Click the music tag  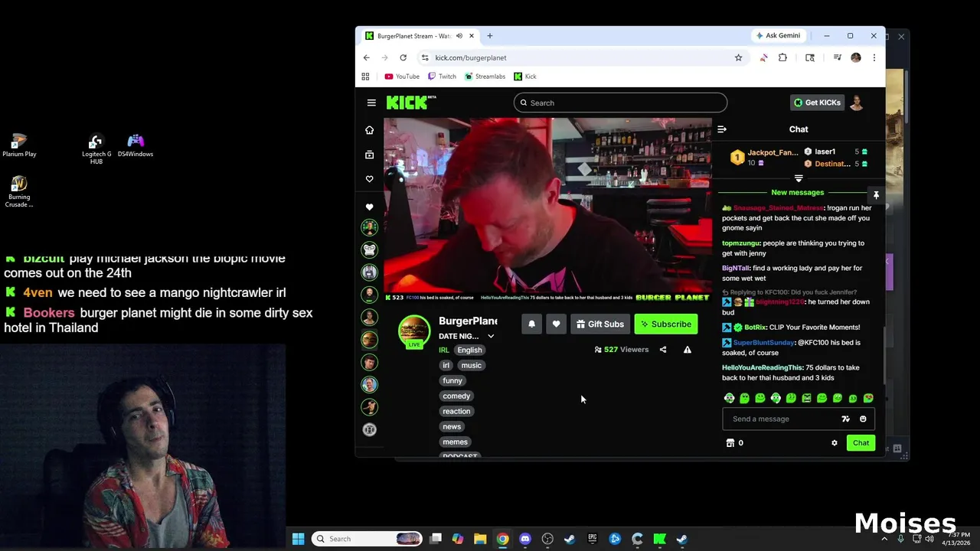[472, 366]
